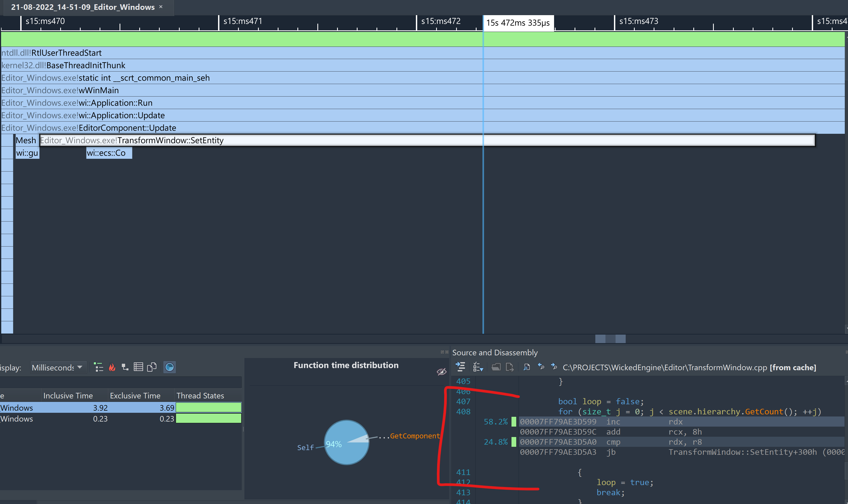
Task: Expand the navigate-forward history dropdown arrow
Action: 554,367
